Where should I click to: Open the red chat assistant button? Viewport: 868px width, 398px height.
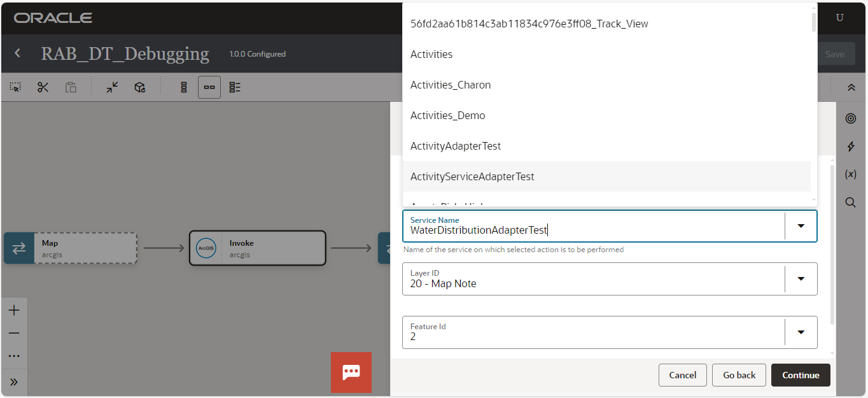351,373
